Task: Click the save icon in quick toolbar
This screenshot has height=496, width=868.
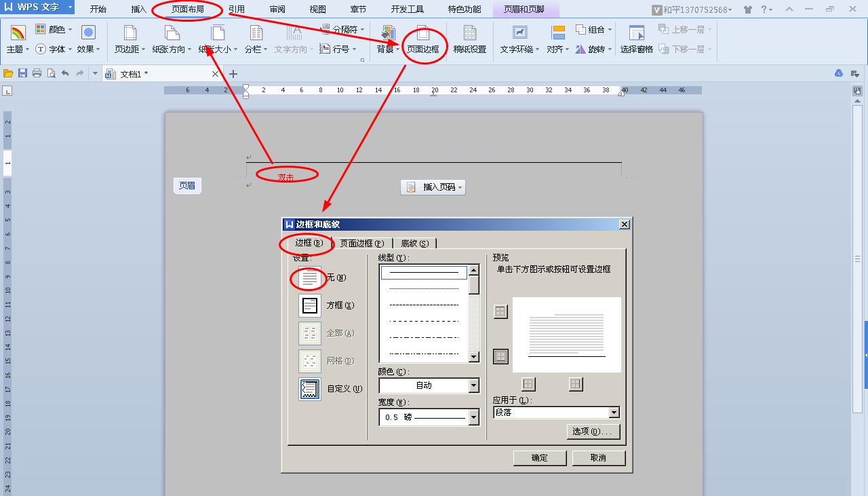Action: (x=22, y=73)
